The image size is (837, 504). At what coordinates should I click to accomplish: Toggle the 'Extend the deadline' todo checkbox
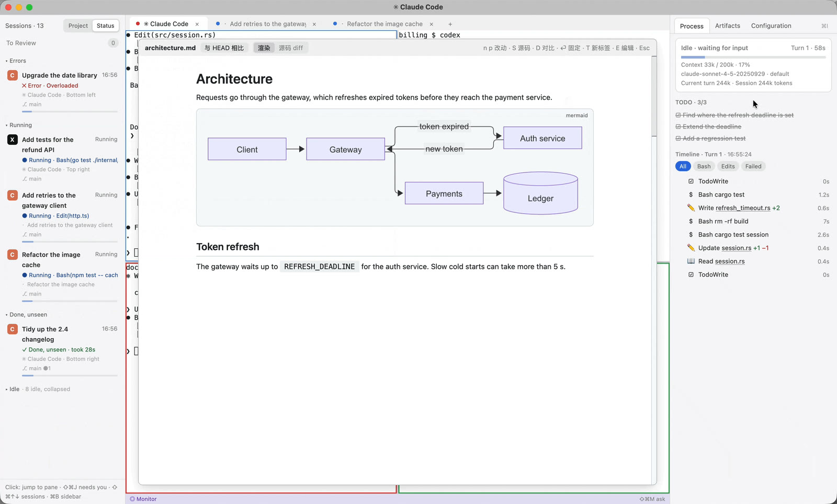[x=678, y=127]
